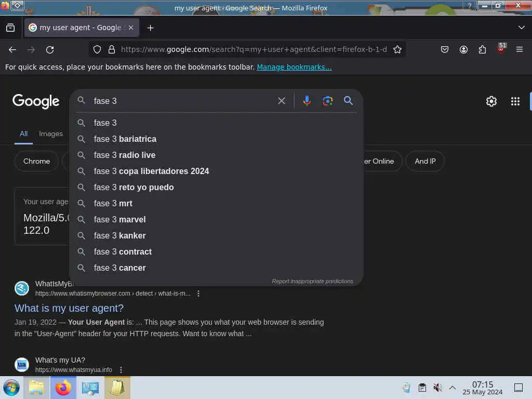532x399 pixels.
Task: Click 'Report inappropriate predictions' link
Action: coord(312,281)
